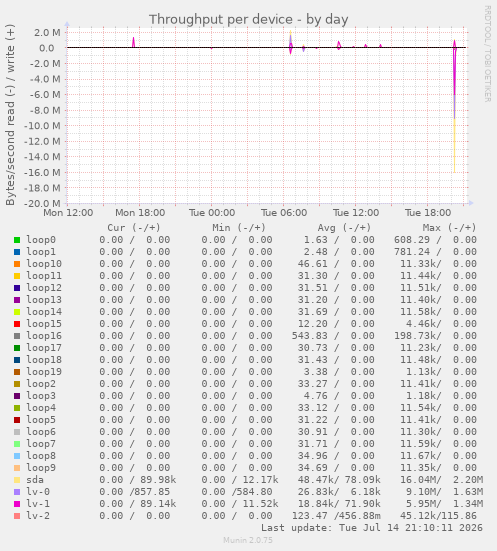Click the 'loop19' legend label

click(x=44, y=372)
